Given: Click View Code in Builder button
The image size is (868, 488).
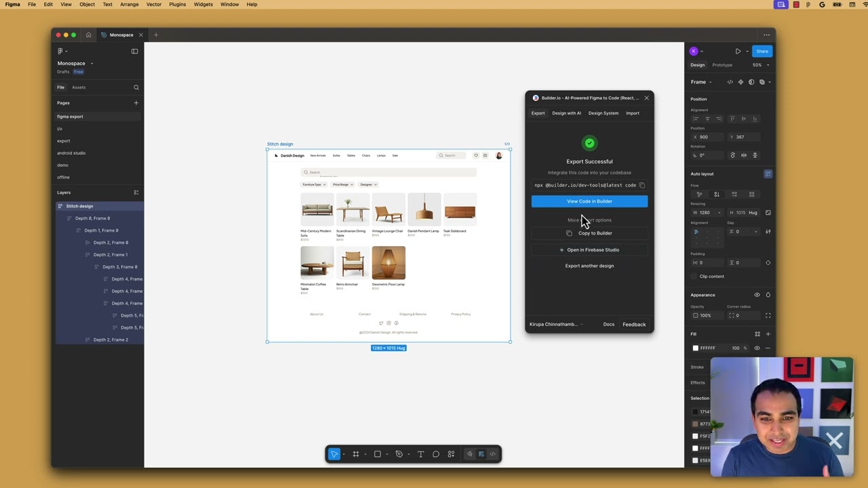Looking at the screenshot, I should click(589, 201).
